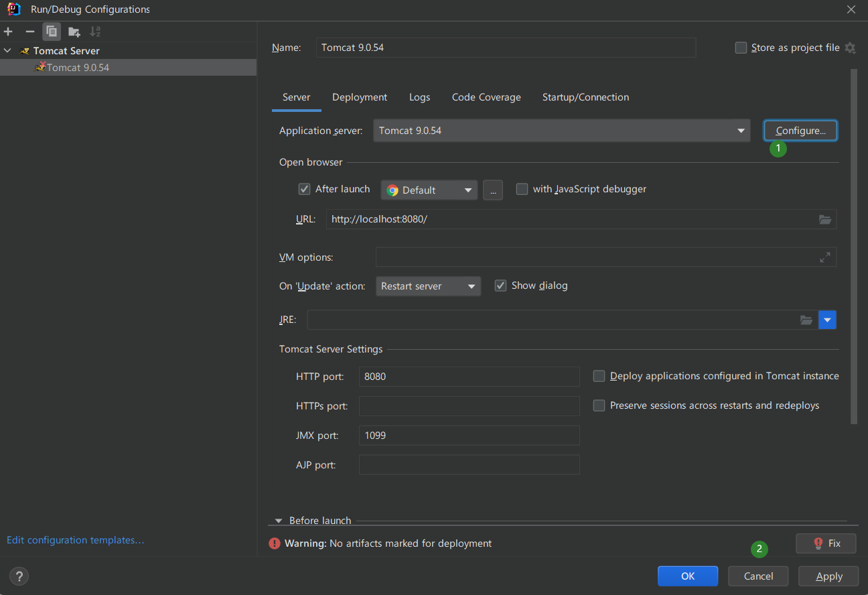Screen dimensions: 868x595
Task: Confirm with the OK button
Action: point(688,576)
